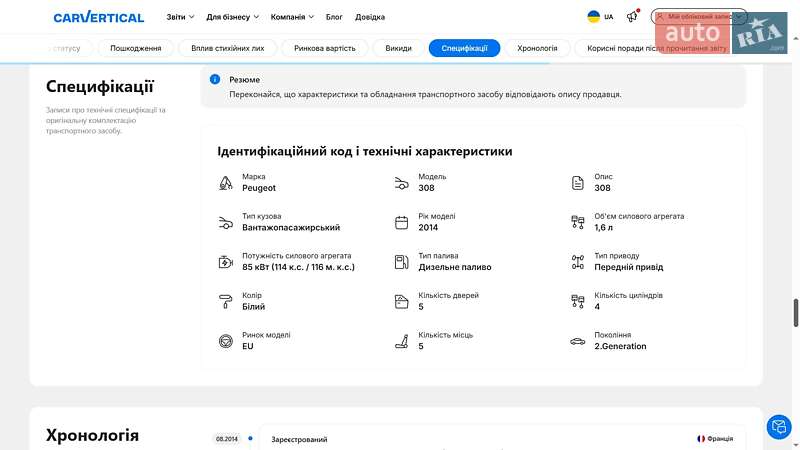Click the Передній привід value
The image size is (800, 450).
(629, 267)
